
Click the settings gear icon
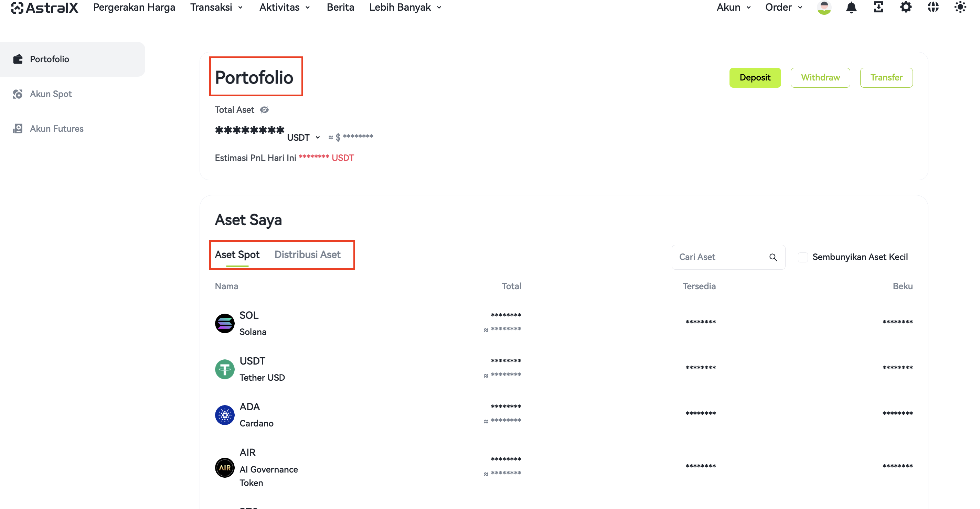click(x=905, y=7)
